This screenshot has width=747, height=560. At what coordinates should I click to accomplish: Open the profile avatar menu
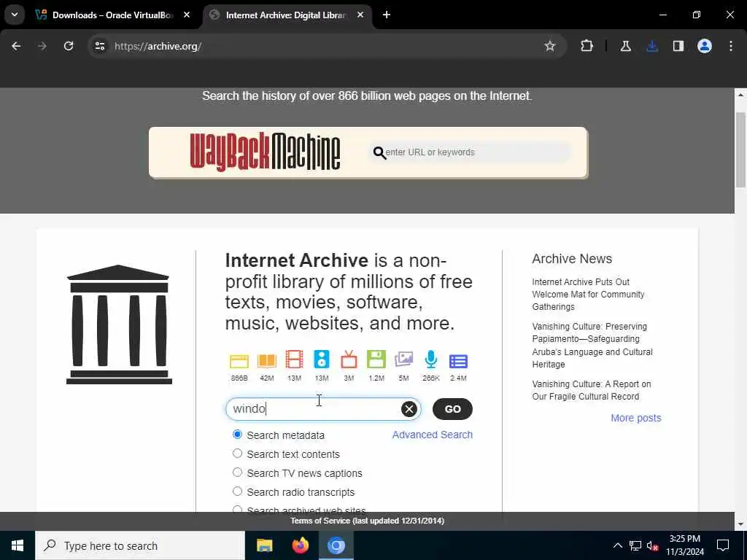[x=704, y=46]
